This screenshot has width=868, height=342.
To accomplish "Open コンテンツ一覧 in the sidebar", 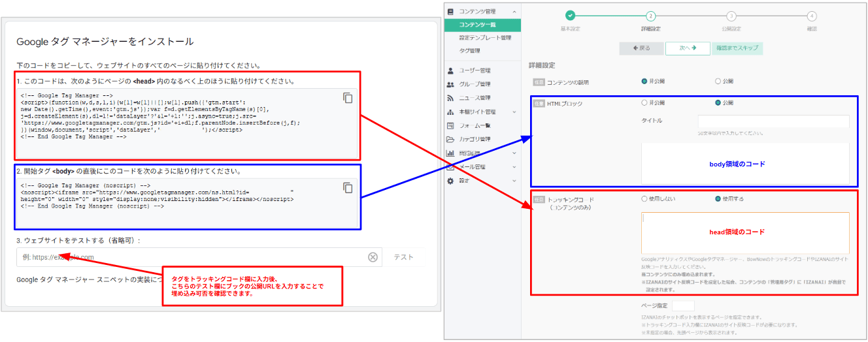I will [x=482, y=25].
